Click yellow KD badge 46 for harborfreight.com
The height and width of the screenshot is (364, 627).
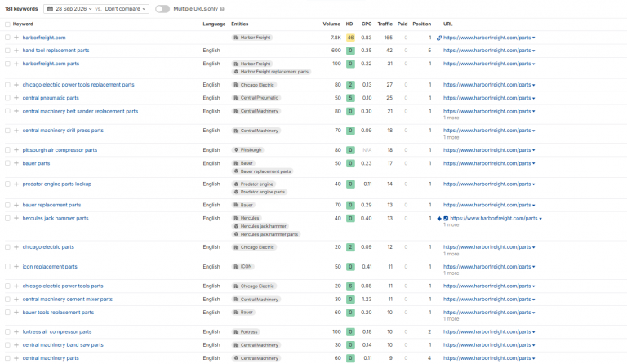pos(350,38)
